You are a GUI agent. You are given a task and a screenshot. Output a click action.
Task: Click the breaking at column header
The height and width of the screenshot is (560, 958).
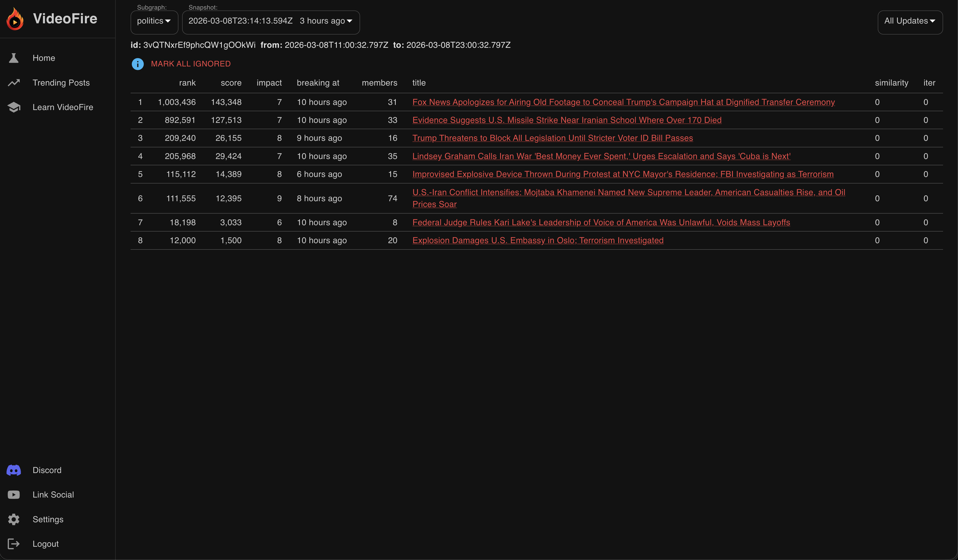[x=318, y=83]
